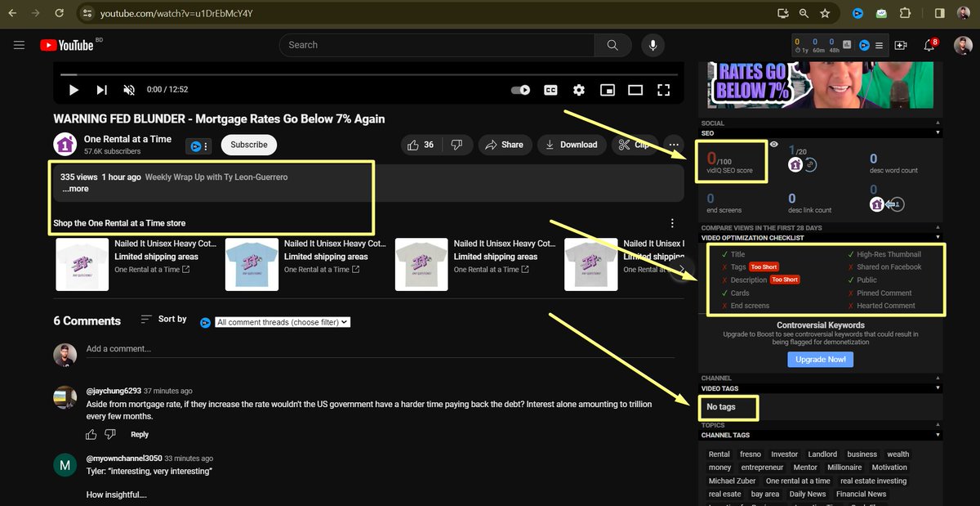Click the Create video icon
Viewport: 980px width, 506px height.
coord(900,46)
